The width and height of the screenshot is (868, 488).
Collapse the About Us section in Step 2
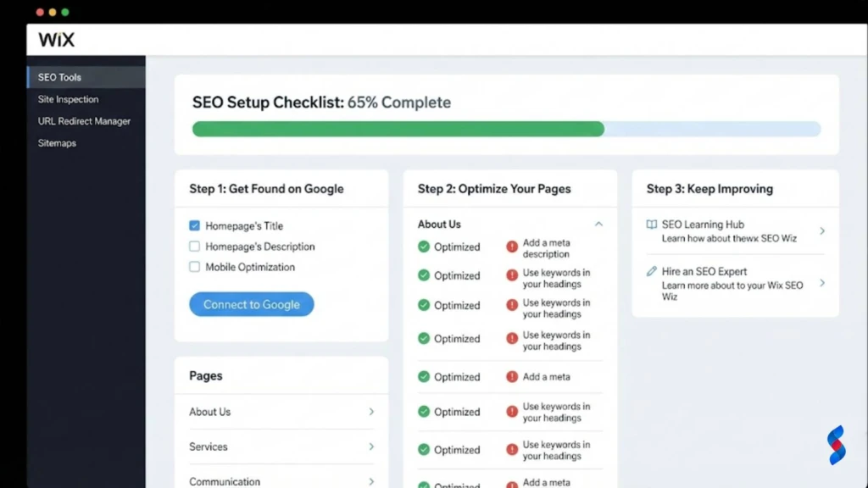click(599, 224)
